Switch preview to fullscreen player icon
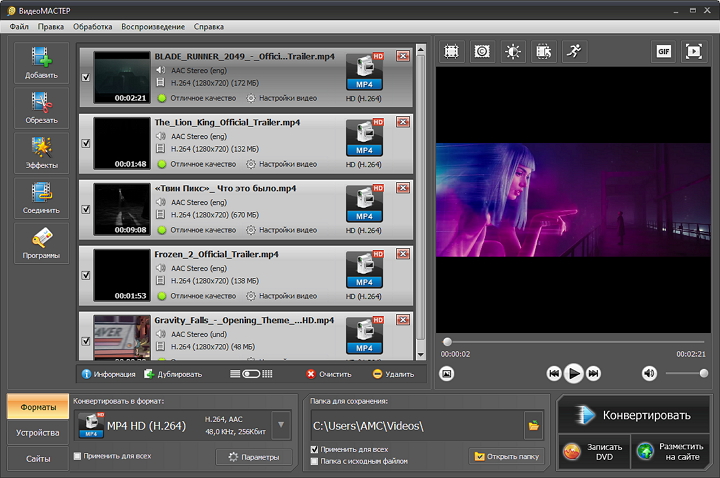Screen dimensions: 720x478 pos(694,51)
